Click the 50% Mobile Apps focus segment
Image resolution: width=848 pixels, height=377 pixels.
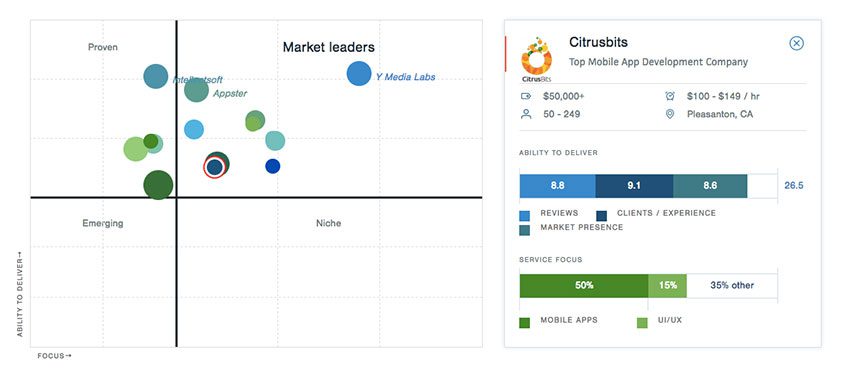click(x=584, y=286)
